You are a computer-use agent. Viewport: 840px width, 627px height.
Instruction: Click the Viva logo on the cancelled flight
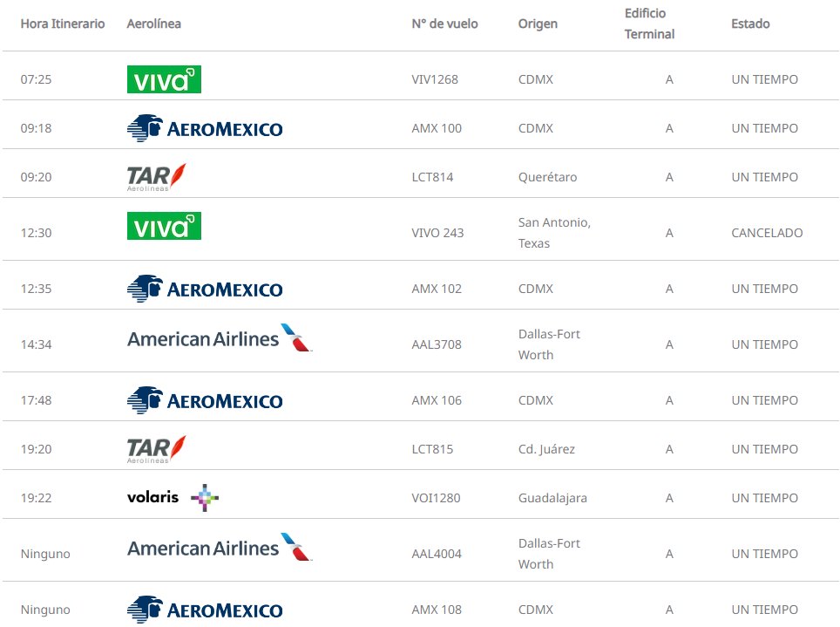[x=164, y=226]
